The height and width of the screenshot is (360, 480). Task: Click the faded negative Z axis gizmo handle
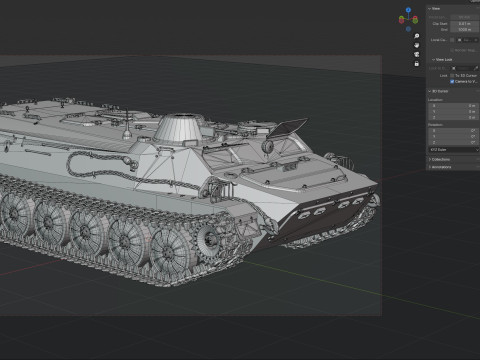pyautogui.click(x=408, y=29)
